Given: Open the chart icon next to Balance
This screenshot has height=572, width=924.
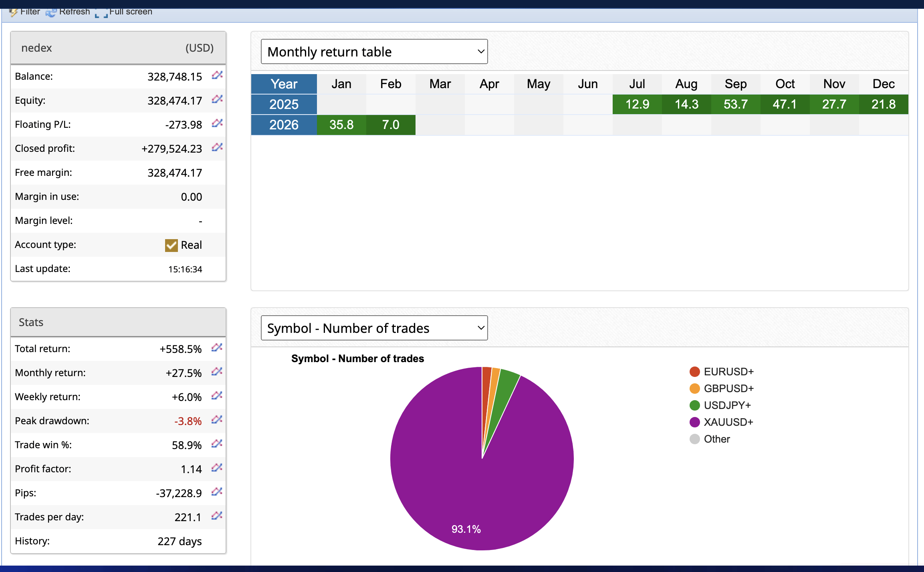Looking at the screenshot, I should click(216, 76).
